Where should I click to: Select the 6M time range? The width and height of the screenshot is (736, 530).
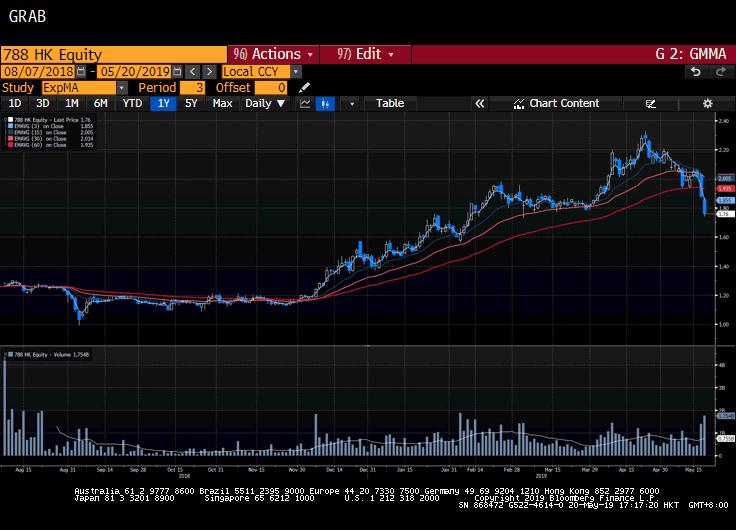[x=100, y=103]
